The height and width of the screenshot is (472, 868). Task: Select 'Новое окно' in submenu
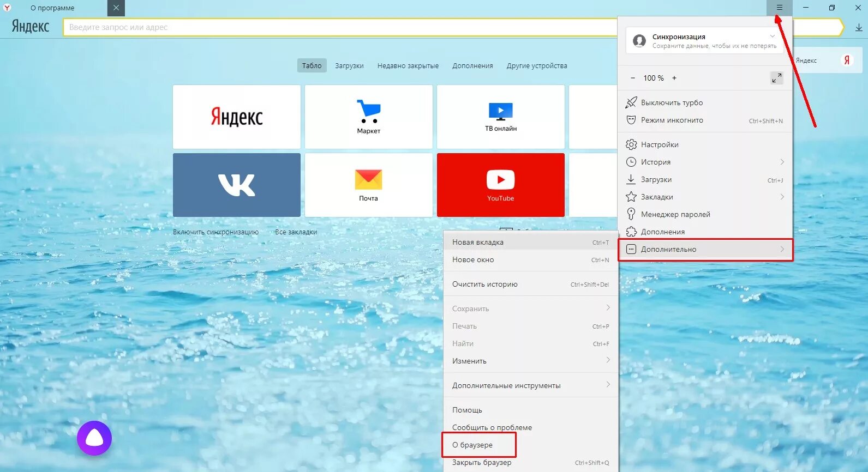click(x=531, y=260)
